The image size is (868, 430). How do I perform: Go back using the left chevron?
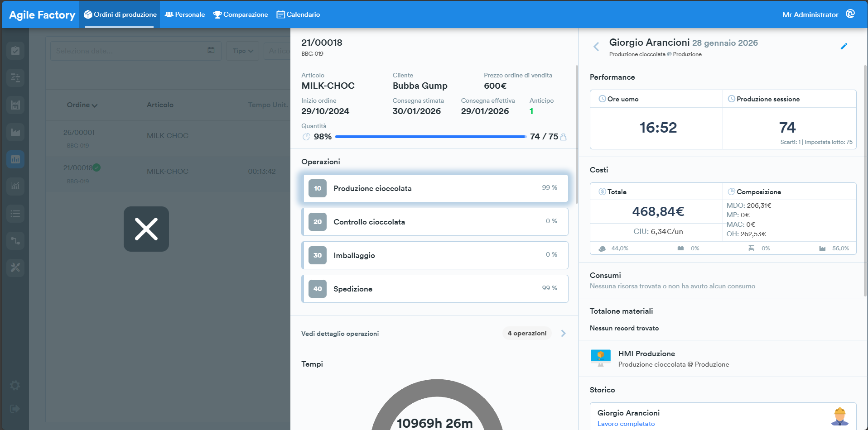pos(596,47)
